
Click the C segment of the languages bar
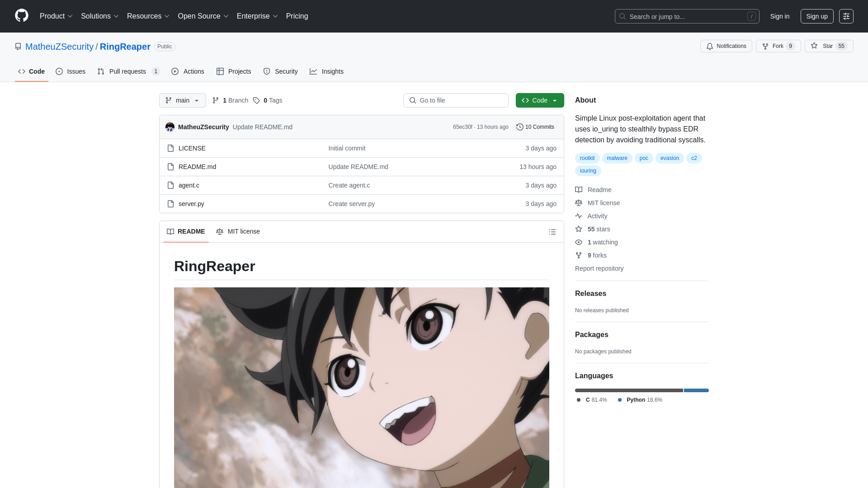[x=629, y=390]
